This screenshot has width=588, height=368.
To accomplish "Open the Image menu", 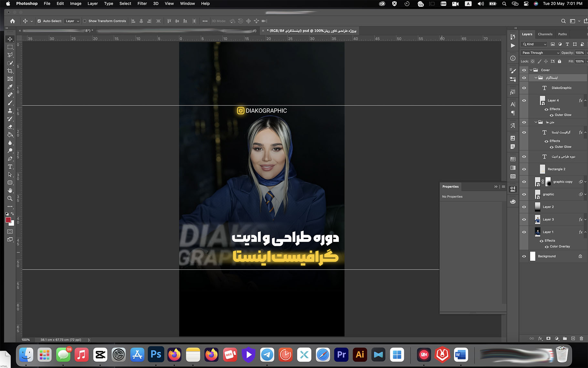I will coord(76,4).
